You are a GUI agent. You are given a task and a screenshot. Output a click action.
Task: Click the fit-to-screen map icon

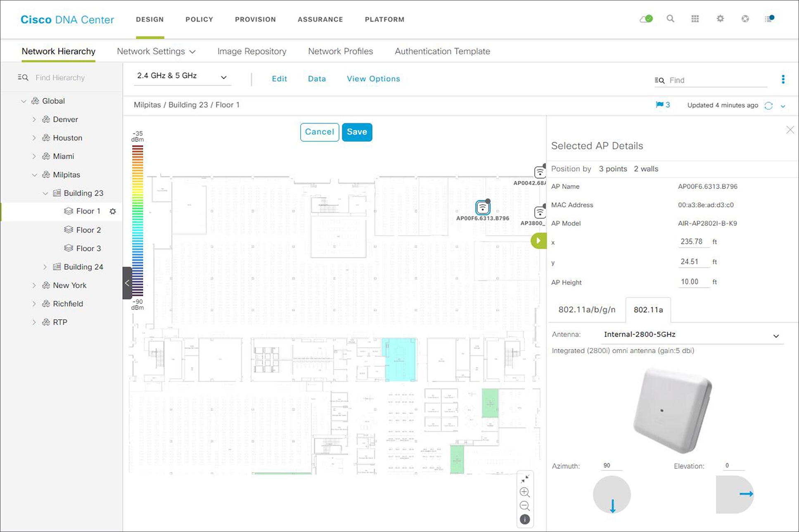[525, 479]
